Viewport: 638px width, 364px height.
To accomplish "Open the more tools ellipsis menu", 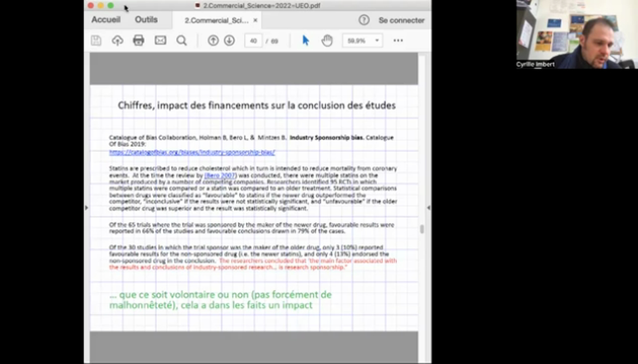I will 398,40.
